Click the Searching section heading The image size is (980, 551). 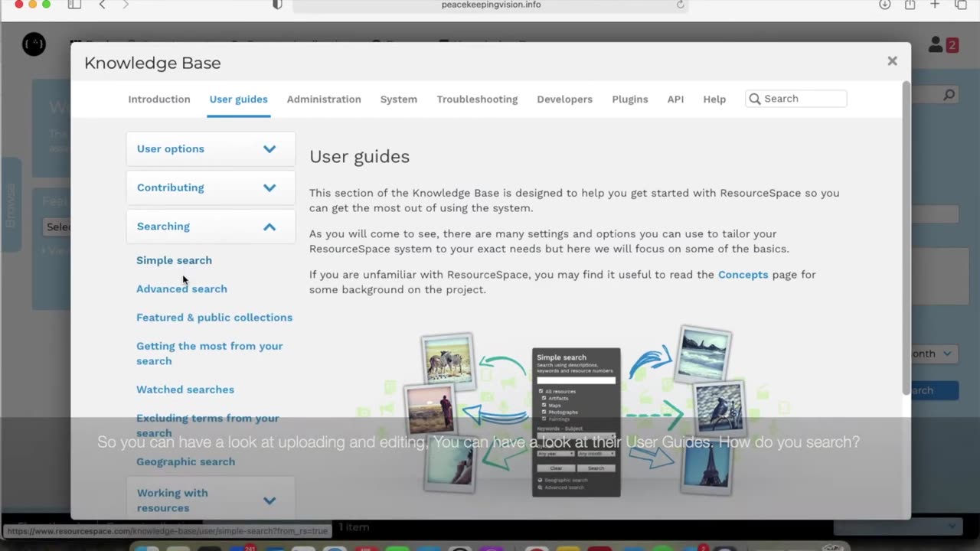pyautogui.click(x=163, y=227)
